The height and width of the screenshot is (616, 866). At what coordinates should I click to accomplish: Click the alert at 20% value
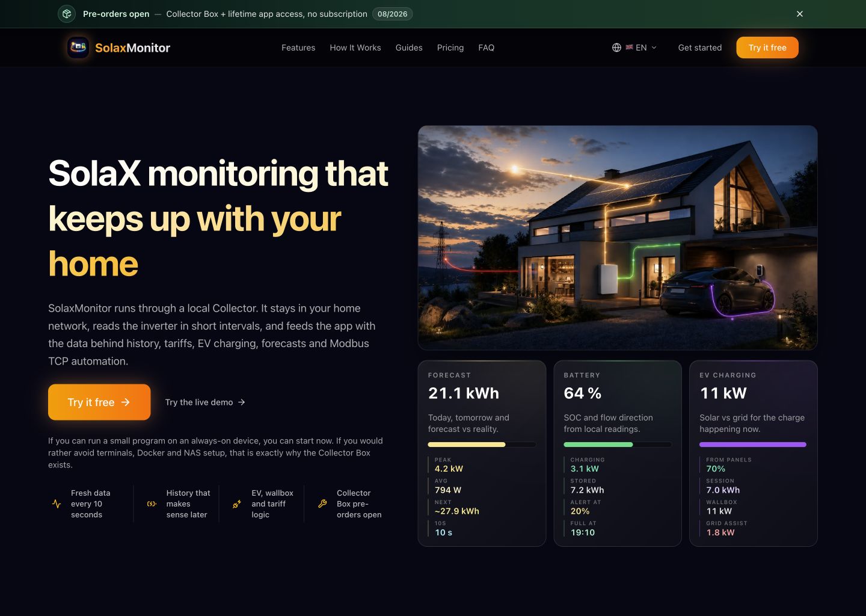(x=580, y=511)
